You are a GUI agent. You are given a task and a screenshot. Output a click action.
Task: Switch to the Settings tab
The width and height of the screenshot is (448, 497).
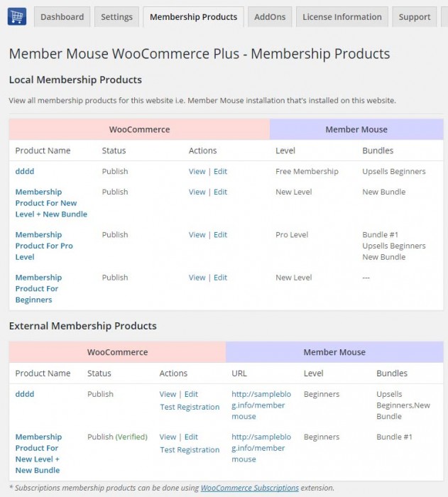coord(116,17)
